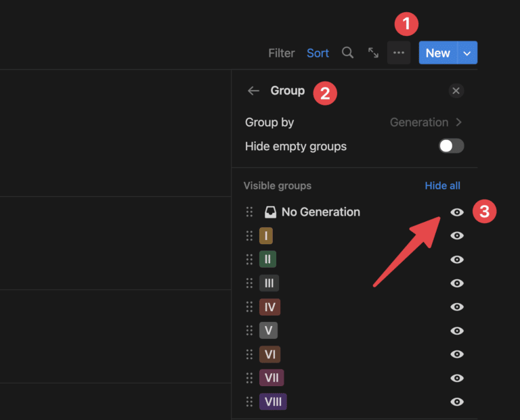This screenshot has width=520, height=420.
Task: Click the blue New button
Action: (x=437, y=53)
